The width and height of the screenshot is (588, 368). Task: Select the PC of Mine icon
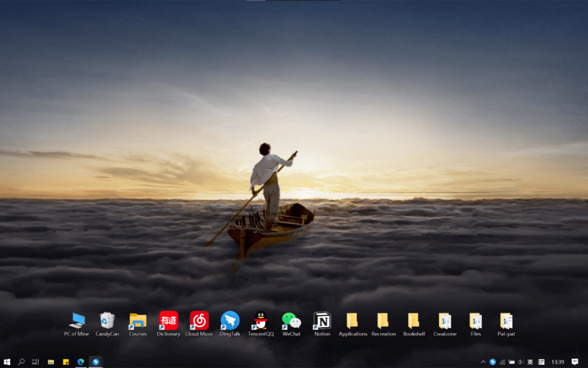click(77, 321)
